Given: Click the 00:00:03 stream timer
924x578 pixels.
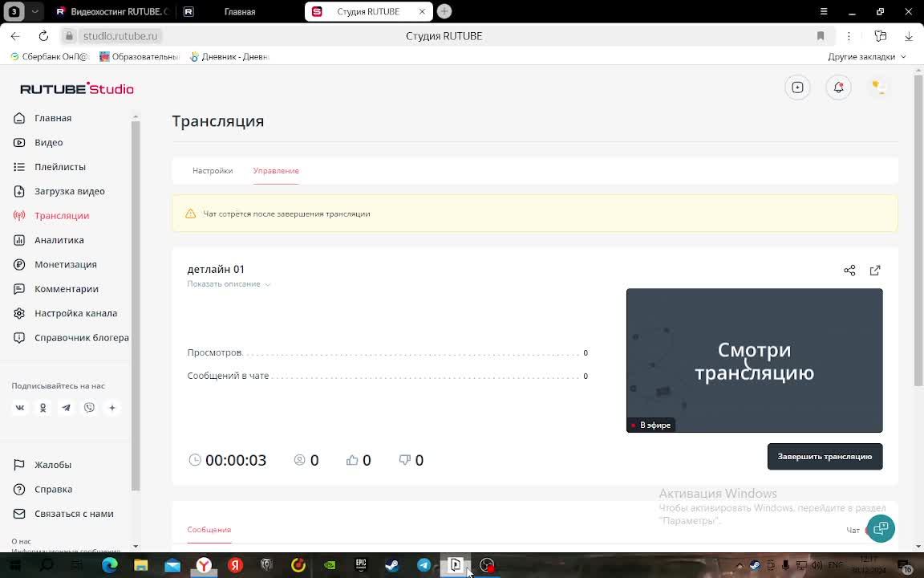Looking at the screenshot, I should click(x=228, y=460).
